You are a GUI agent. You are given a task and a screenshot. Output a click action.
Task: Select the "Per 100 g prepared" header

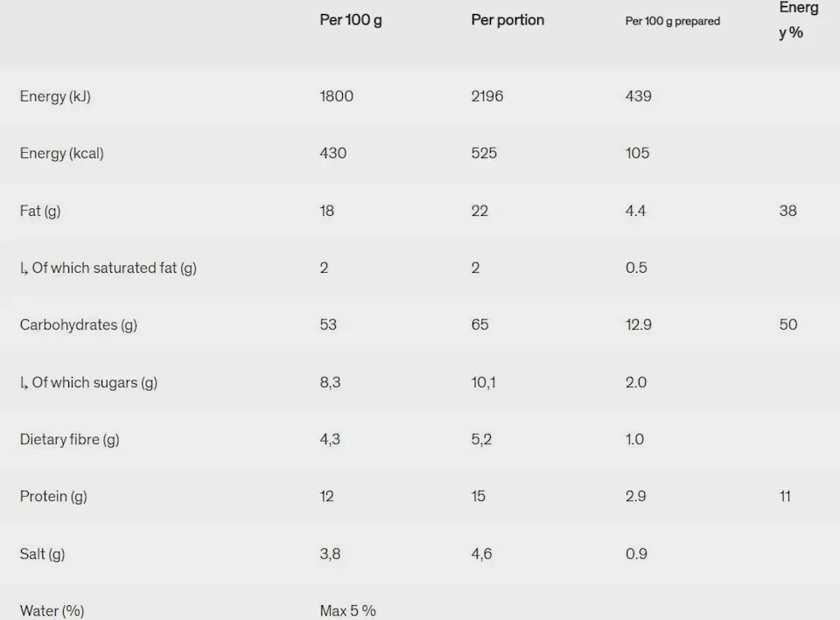point(672,21)
